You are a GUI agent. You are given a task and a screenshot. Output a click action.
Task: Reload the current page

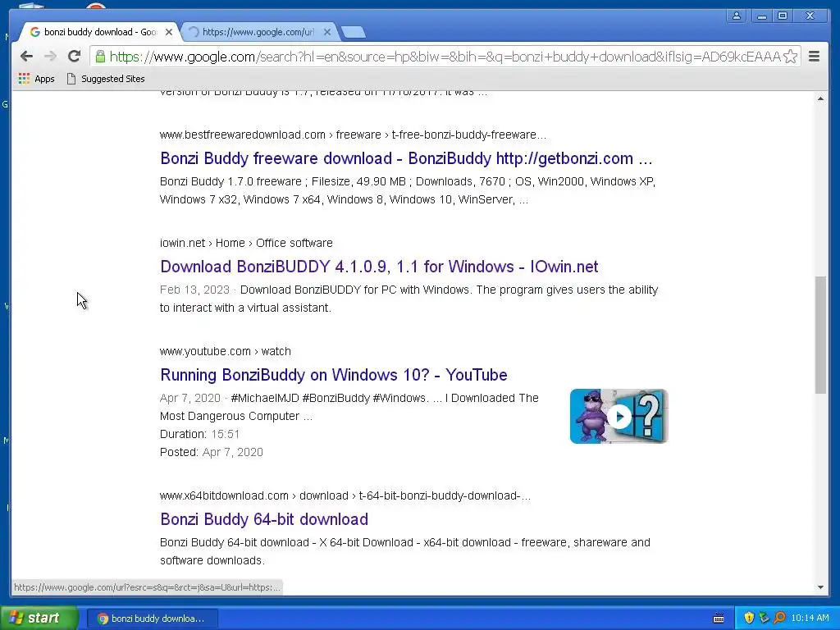pyautogui.click(x=74, y=57)
